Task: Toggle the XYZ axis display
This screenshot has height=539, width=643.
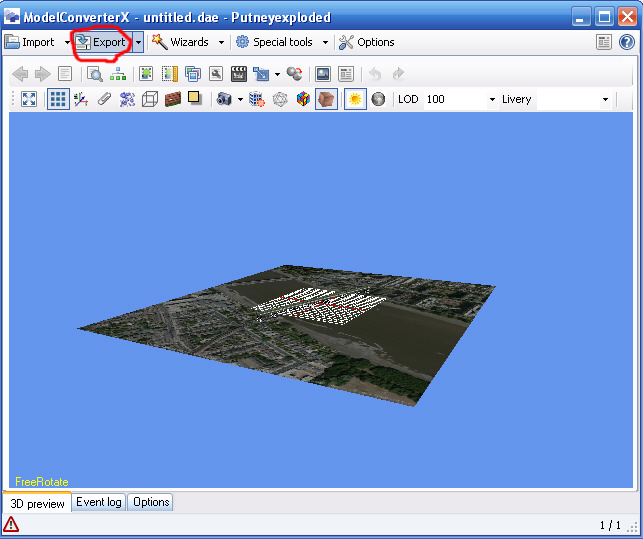Action: pos(80,99)
